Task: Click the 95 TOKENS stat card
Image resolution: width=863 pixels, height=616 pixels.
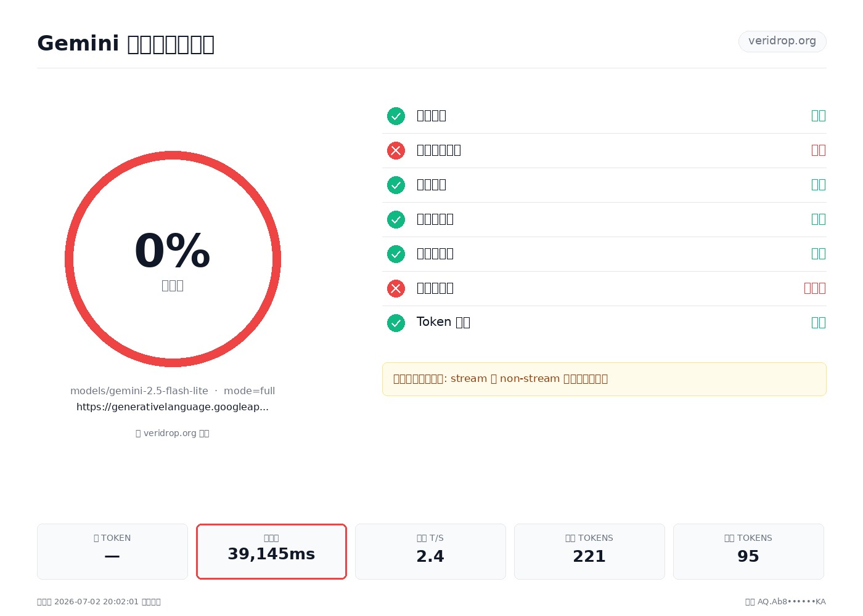Action: [x=748, y=551]
